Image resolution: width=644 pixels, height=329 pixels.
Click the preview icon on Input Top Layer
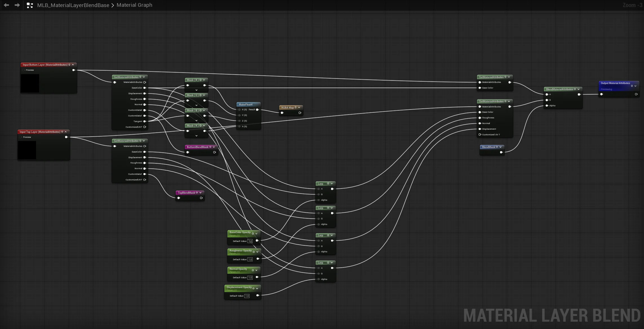62,132
